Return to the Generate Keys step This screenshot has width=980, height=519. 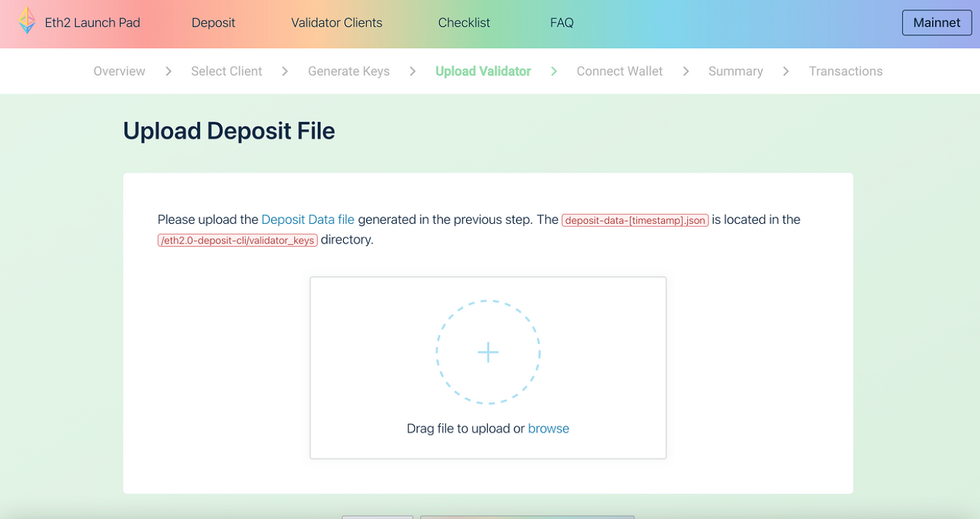click(x=348, y=71)
